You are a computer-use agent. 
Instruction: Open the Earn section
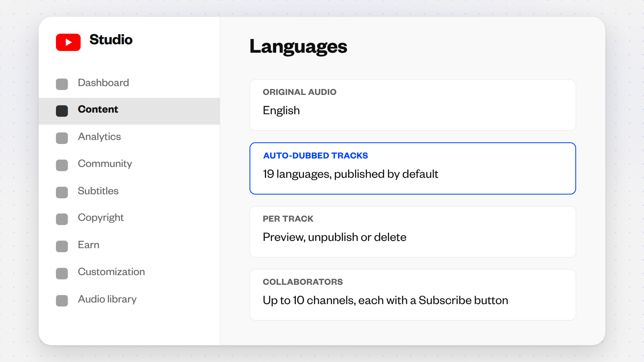pos(129,246)
